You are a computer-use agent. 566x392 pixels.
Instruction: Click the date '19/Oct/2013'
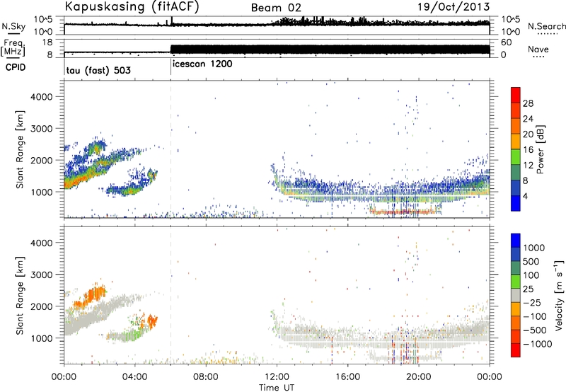[454, 7]
